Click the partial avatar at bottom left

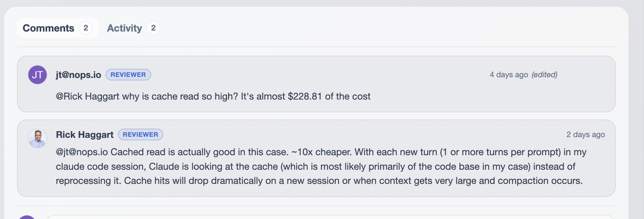[27, 217]
